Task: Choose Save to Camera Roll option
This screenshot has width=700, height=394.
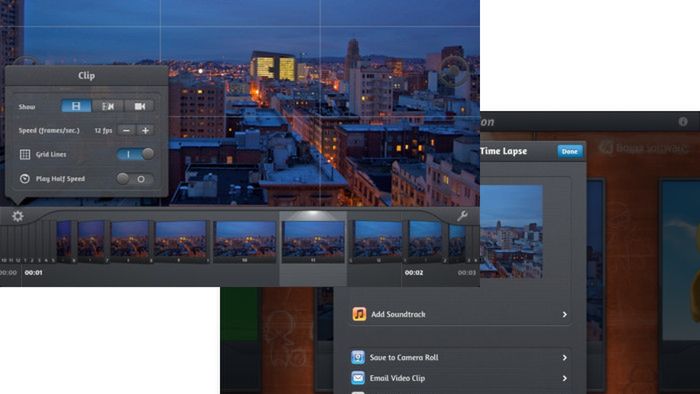Action: 459,357
